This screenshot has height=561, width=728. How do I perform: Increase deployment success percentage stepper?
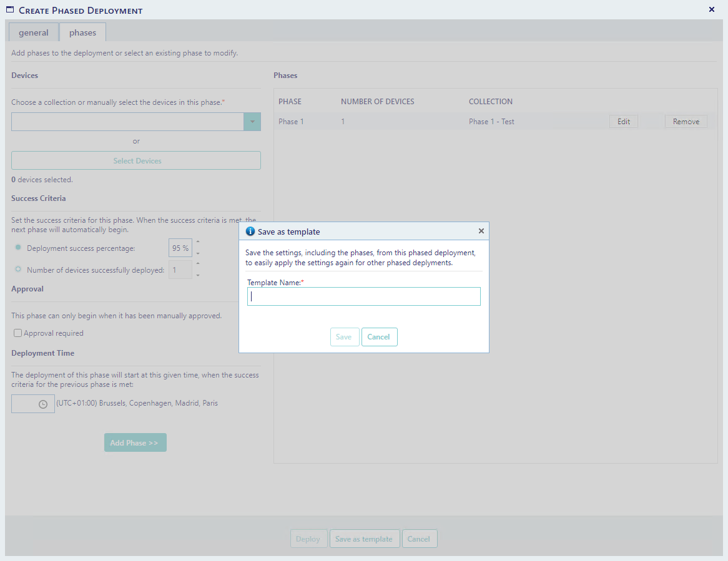pyautogui.click(x=198, y=241)
